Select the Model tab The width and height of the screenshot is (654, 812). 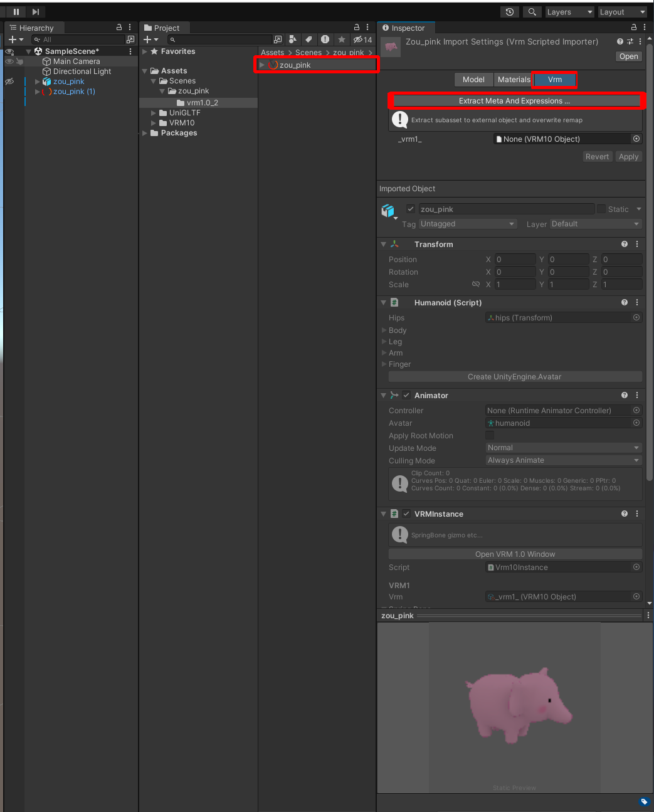[x=473, y=80]
